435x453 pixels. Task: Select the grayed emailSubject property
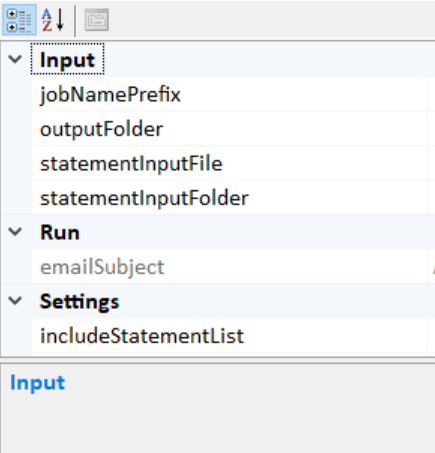[x=229, y=267]
